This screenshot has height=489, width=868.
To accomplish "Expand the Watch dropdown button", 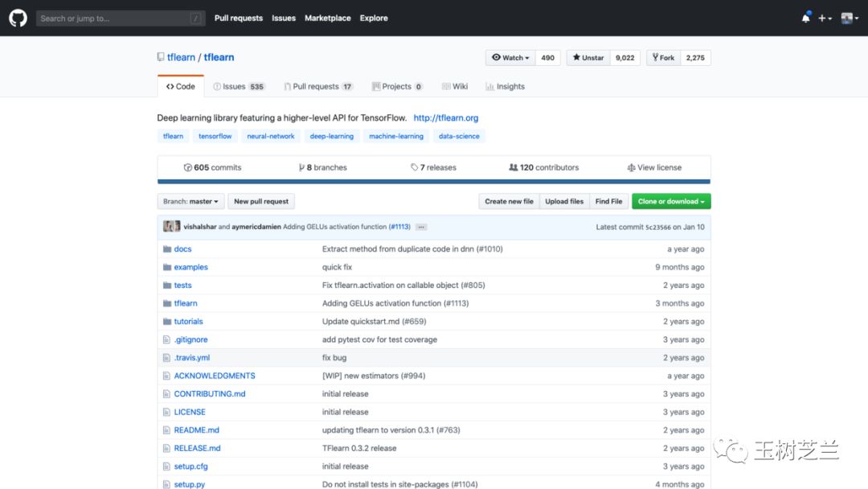I will click(x=510, y=58).
